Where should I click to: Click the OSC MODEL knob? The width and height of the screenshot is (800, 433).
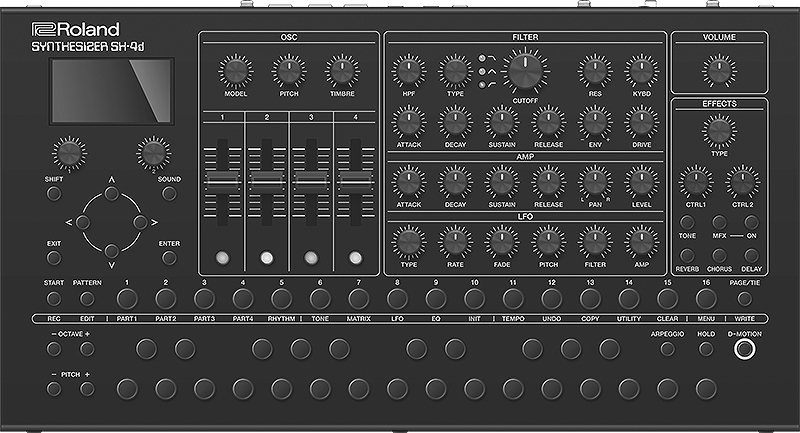pos(235,72)
